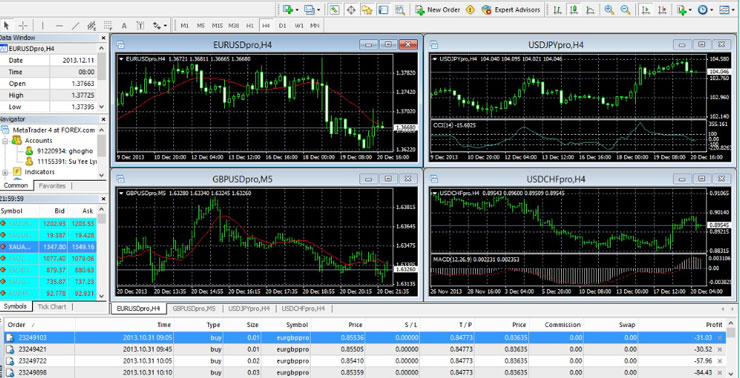
Task: Click the zoom in magnifier icon
Action: (609, 9)
